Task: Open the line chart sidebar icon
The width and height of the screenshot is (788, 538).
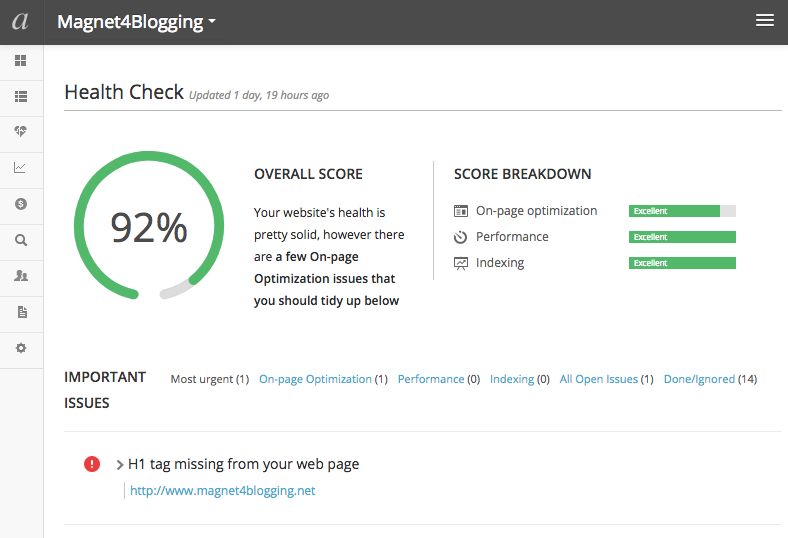Action: pos(20,168)
